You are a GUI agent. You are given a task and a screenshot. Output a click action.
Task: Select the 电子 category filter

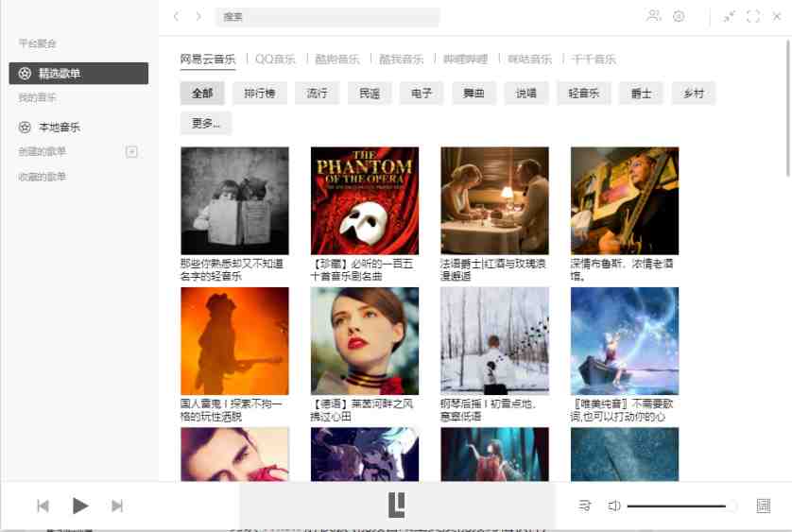click(422, 93)
